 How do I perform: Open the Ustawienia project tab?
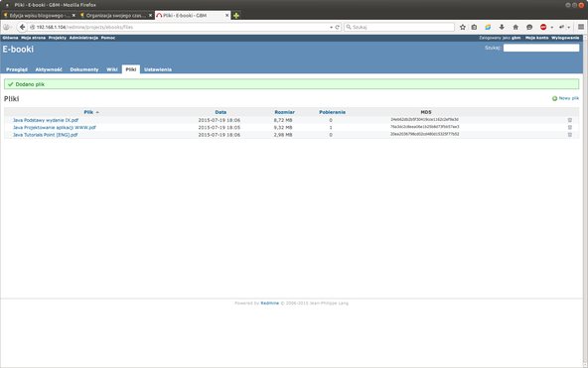[x=158, y=69]
